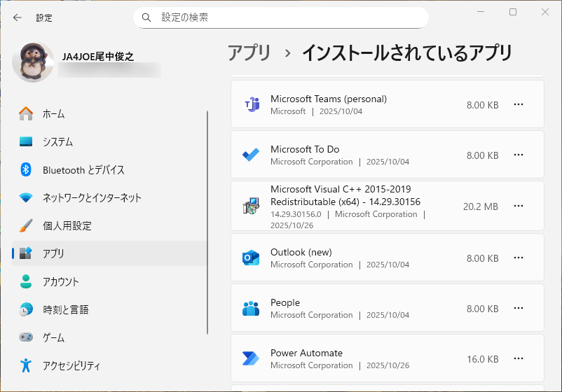Select Bluetooth とデバイス in the sidebar
Screen dimensions: 562x392
(x=83, y=169)
